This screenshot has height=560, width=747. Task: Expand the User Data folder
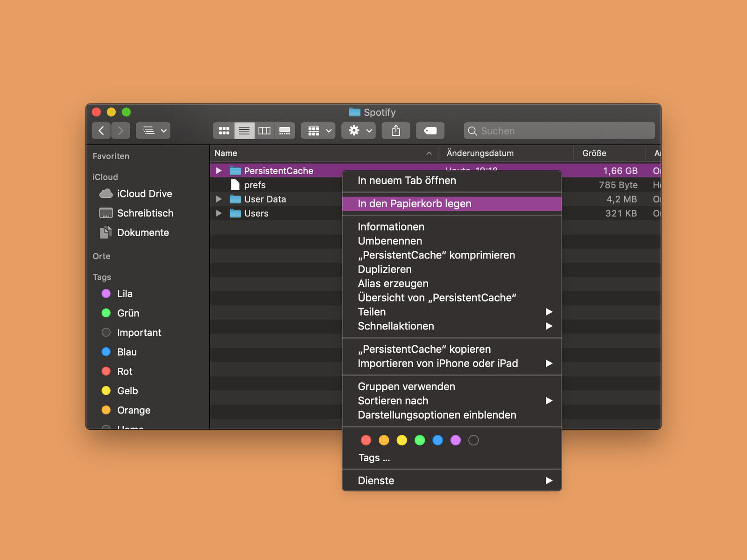pyautogui.click(x=218, y=199)
